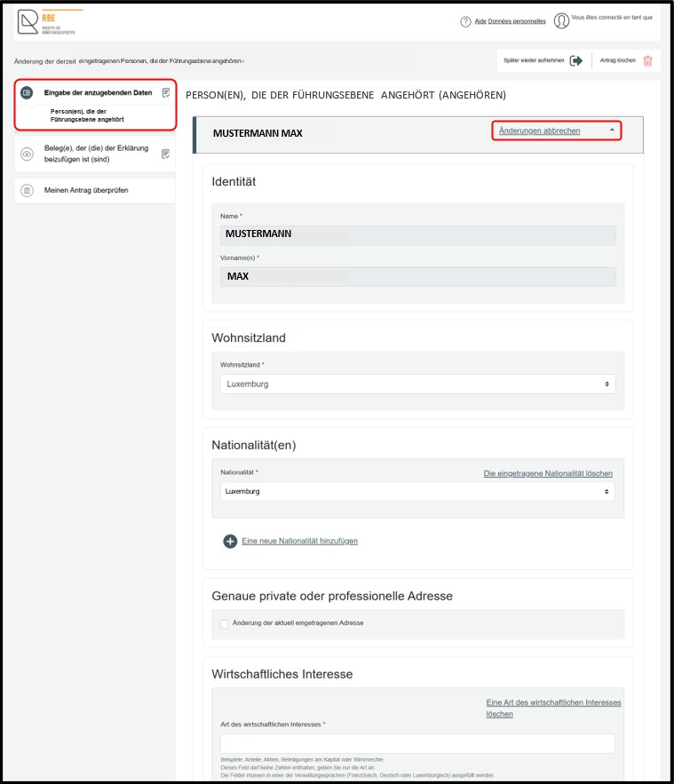The height and width of the screenshot is (784, 674).
Task: Open the Wohnsitzland dropdown set to Luxemburg
Action: pyautogui.click(x=417, y=384)
